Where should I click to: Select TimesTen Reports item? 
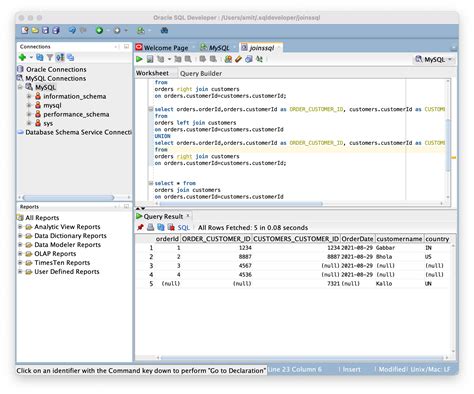coord(62,263)
